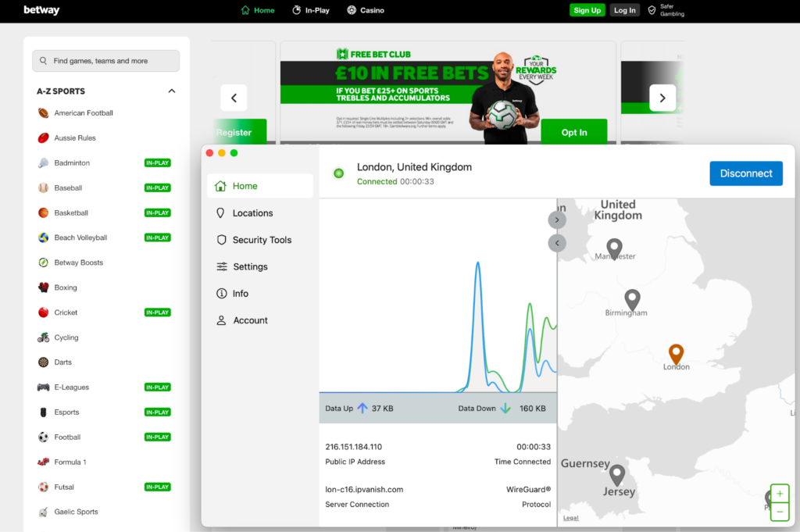Click the Baseball icon in sports list
The image size is (800, 532).
click(x=44, y=188)
